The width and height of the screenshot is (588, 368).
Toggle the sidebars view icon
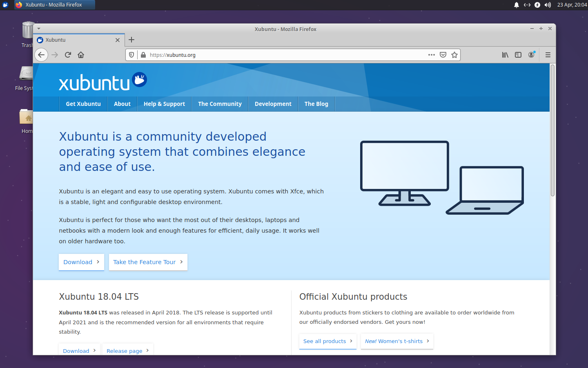tap(518, 55)
